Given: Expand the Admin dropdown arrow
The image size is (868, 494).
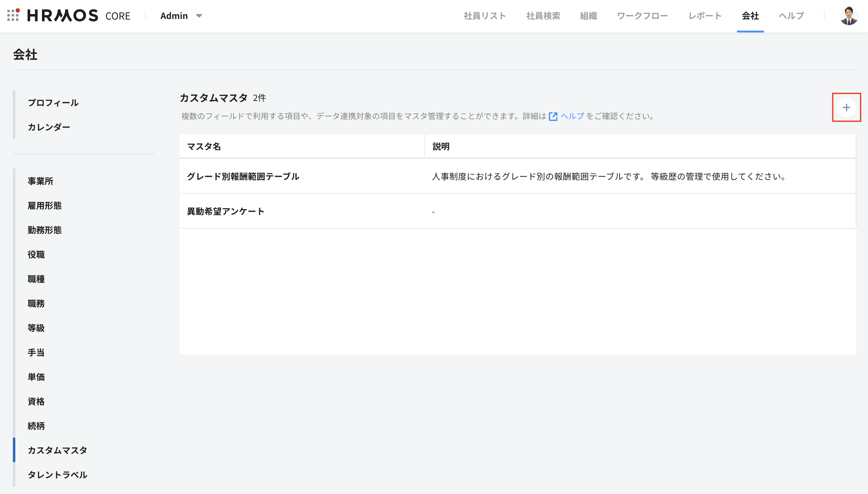Looking at the screenshot, I should (x=199, y=16).
